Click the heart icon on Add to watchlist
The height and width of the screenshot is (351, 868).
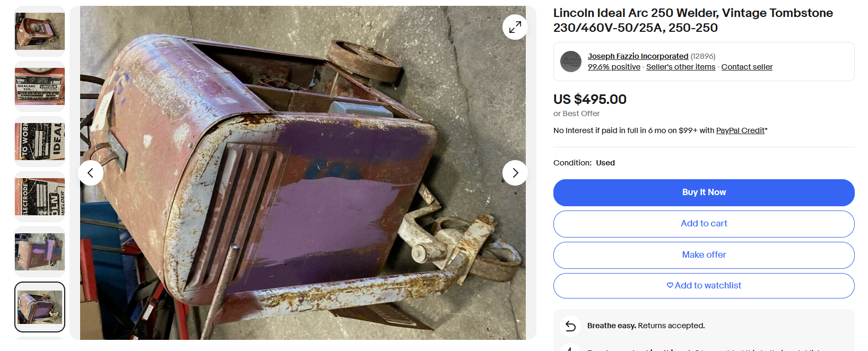(670, 285)
